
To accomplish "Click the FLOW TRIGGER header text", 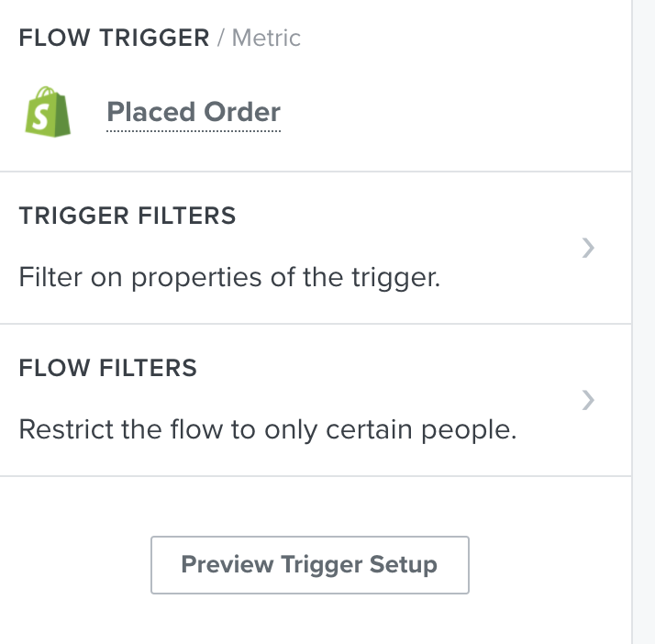I will click(x=114, y=38).
